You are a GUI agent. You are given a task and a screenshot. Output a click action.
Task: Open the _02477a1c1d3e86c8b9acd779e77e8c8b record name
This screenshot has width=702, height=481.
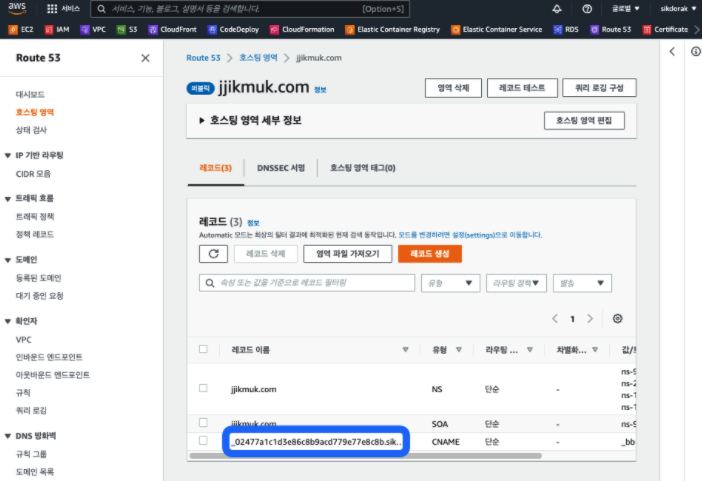coord(316,442)
